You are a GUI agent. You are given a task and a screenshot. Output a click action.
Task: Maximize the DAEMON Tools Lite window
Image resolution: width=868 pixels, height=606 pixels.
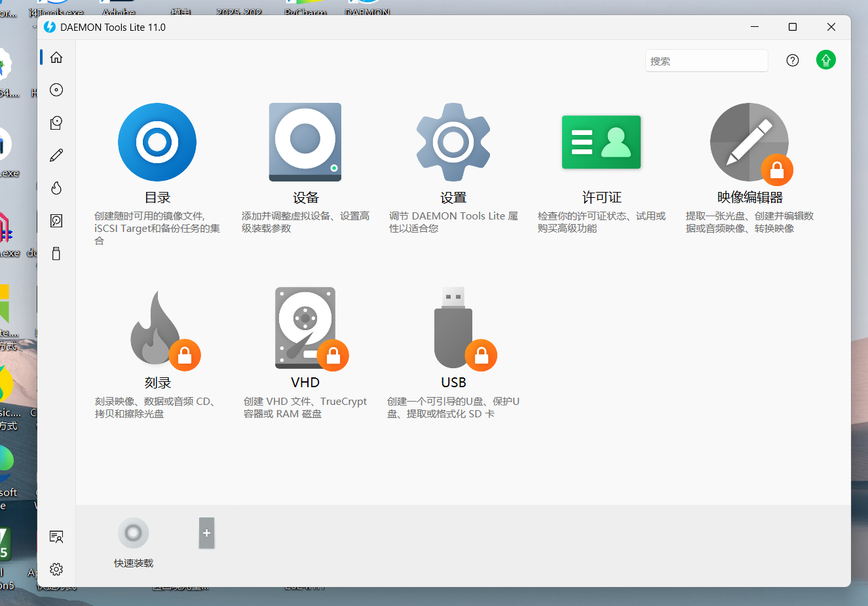coord(793,27)
